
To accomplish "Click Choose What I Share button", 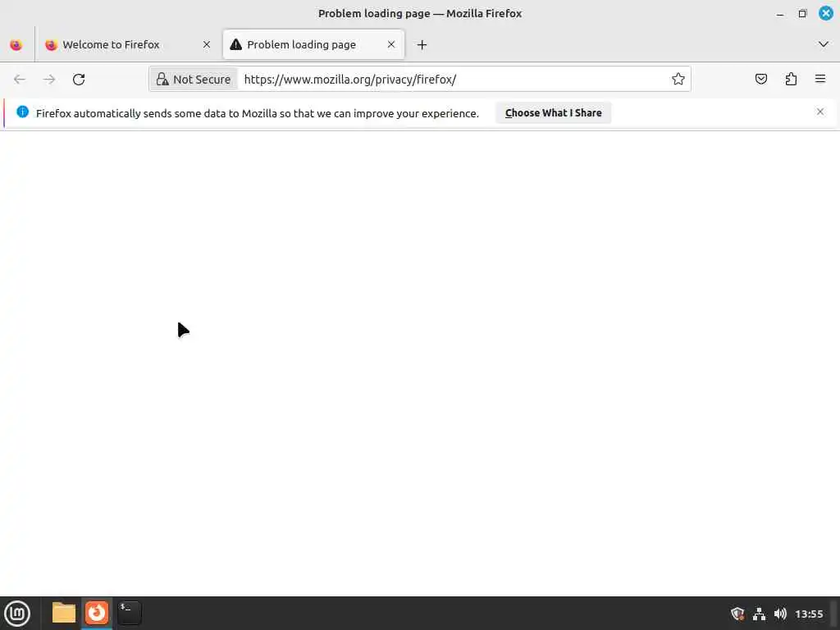I will 554,113.
